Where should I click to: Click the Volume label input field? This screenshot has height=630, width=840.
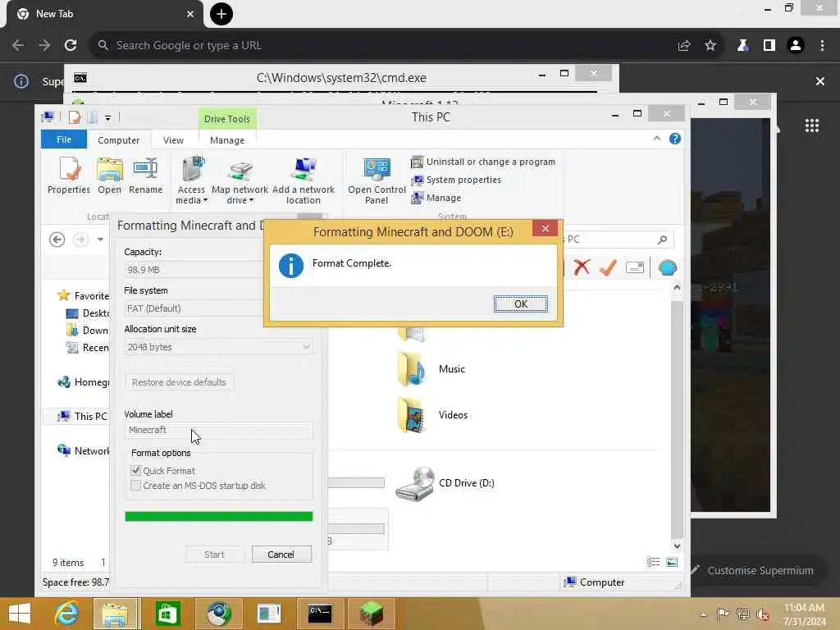(x=218, y=430)
